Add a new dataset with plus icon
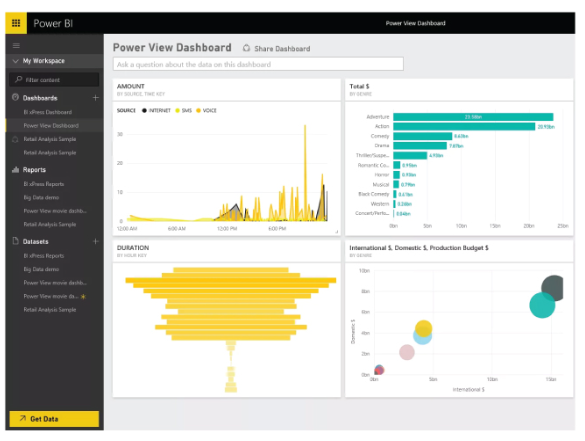The height and width of the screenshot is (441, 585). pyautogui.click(x=96, y=241)
